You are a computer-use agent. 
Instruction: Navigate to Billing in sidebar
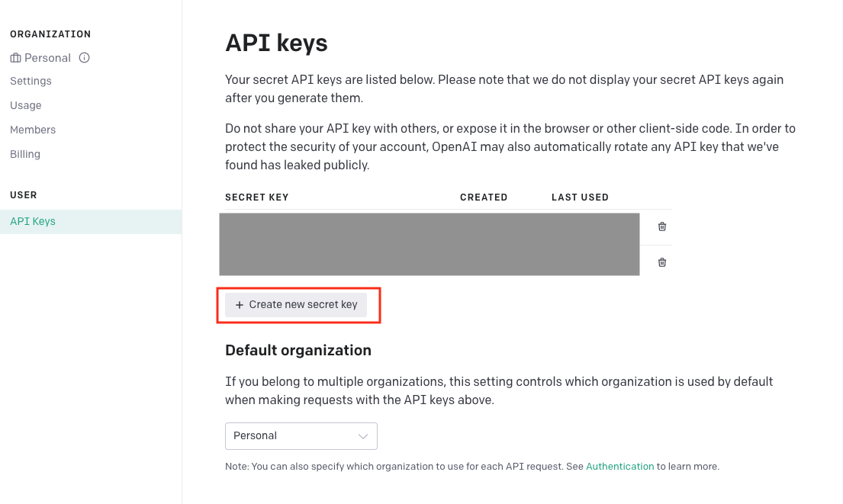tap(25, 154)
